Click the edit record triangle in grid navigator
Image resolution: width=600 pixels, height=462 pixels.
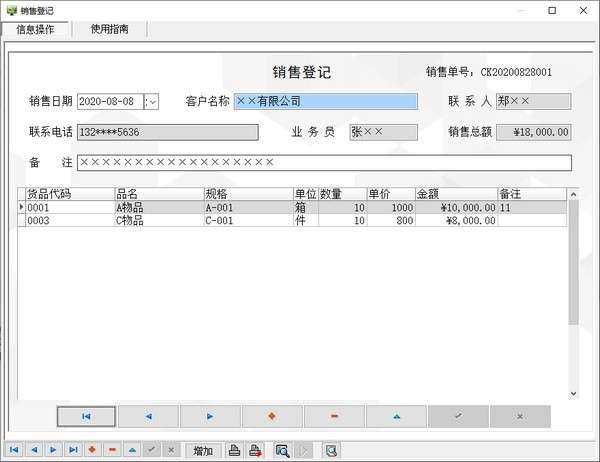[396, 416]
